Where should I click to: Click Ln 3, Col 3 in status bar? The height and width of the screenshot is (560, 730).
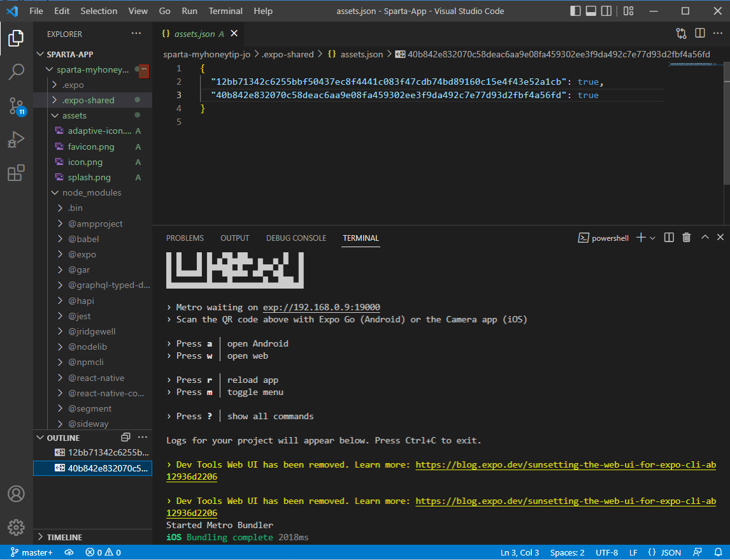click(x=520, y=552)
